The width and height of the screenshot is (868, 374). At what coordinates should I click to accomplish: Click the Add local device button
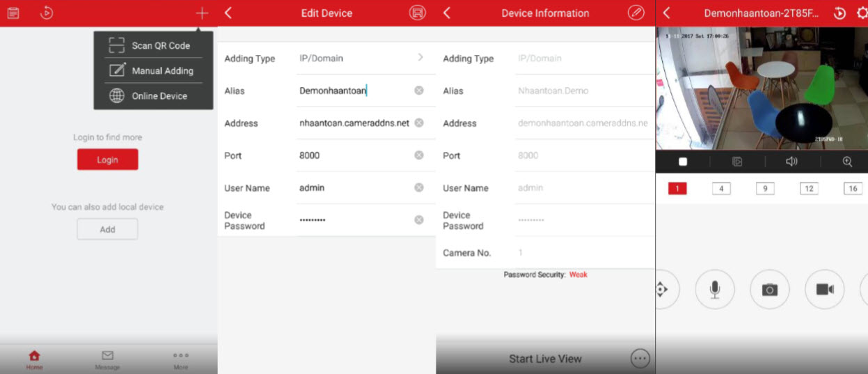pos(107,229)
